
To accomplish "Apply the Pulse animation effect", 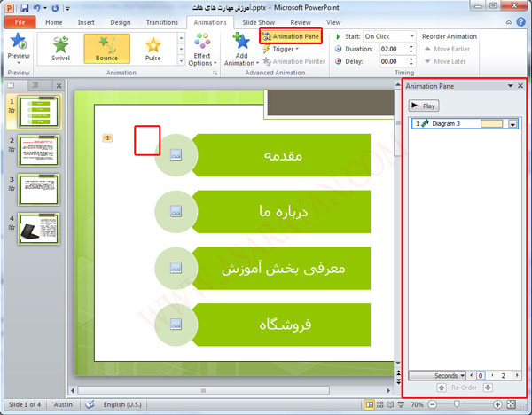I will click(x=153, y=51).
